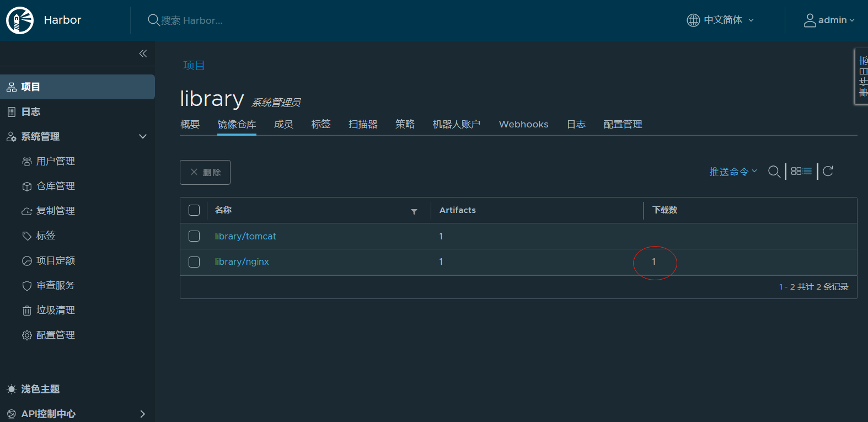The height and width of the screenshot is (422, 868).
Task: Click the 项目 projects icon in sidebar
Action: click(12, 87)
